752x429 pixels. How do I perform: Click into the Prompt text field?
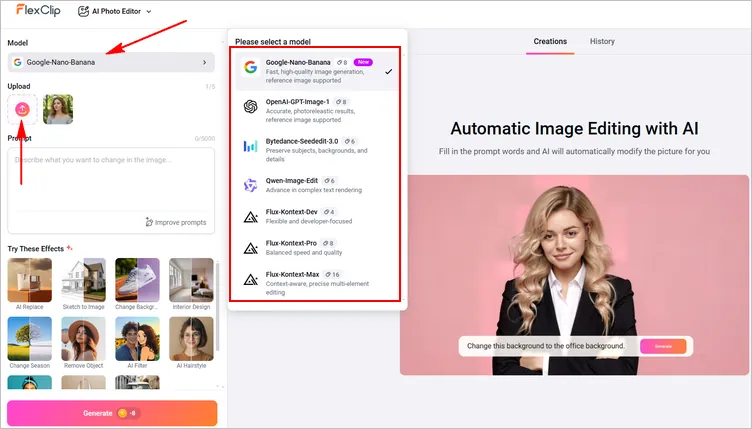(x=110, y=180)
